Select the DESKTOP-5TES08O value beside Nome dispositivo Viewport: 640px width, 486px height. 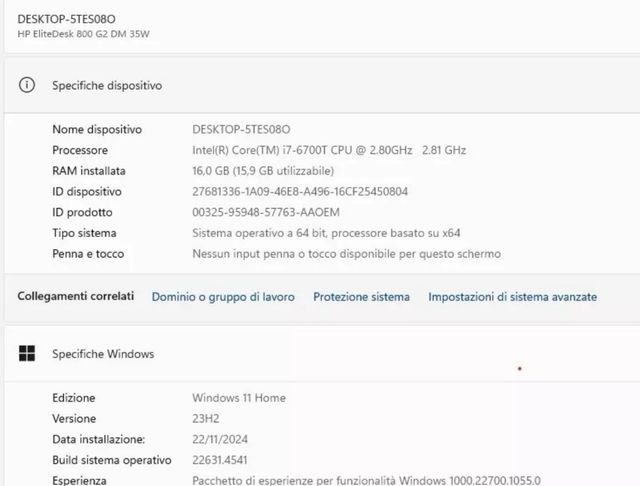pos(241,129)
